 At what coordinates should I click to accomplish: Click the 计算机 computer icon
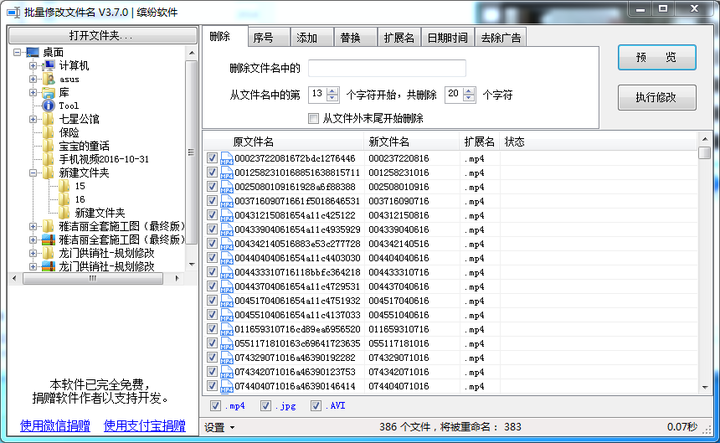coord(49,66)
